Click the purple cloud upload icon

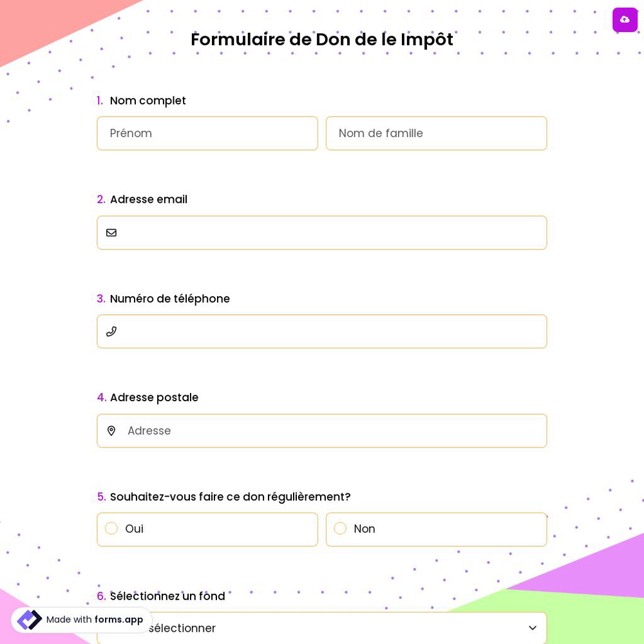[625, 19]
